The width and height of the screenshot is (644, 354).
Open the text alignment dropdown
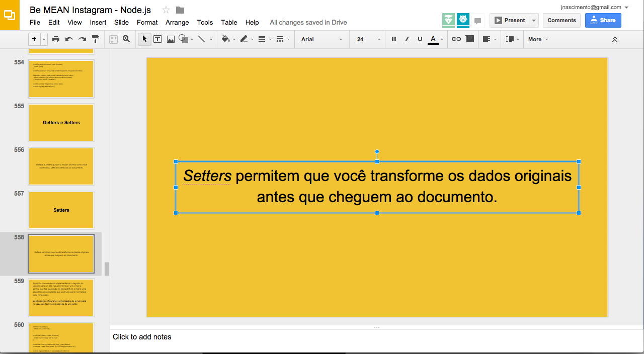click(489, 39)
